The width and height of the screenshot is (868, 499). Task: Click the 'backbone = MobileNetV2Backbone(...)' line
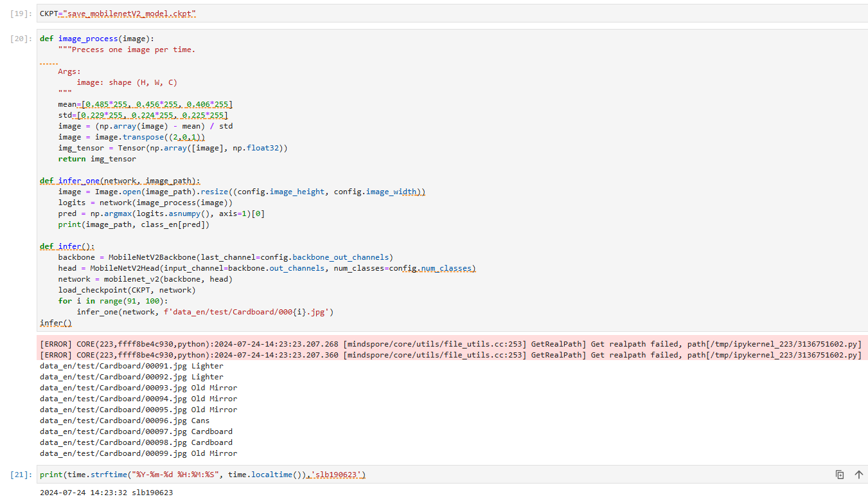pos(226,257)
